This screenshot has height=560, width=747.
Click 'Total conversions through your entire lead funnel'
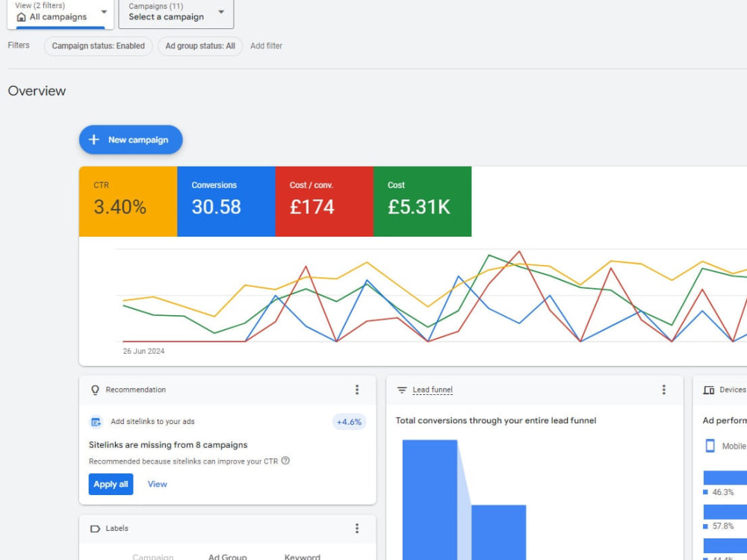pos(496,420)
